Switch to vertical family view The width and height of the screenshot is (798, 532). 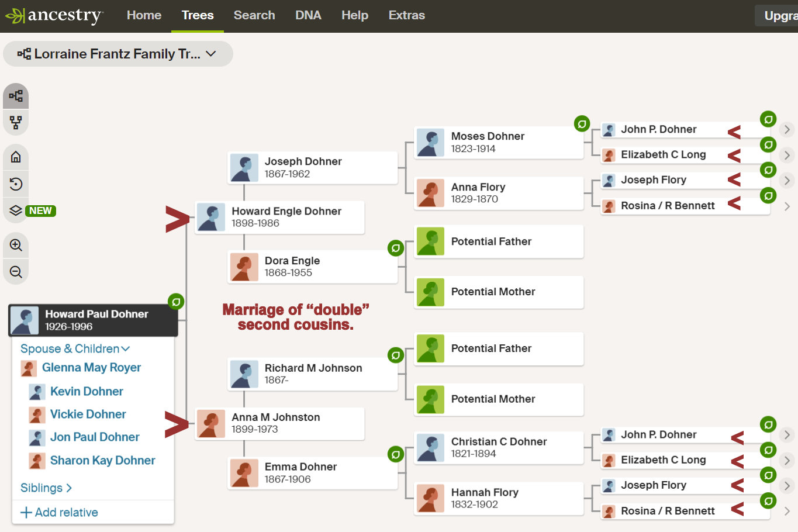click(x=16, y=122)
